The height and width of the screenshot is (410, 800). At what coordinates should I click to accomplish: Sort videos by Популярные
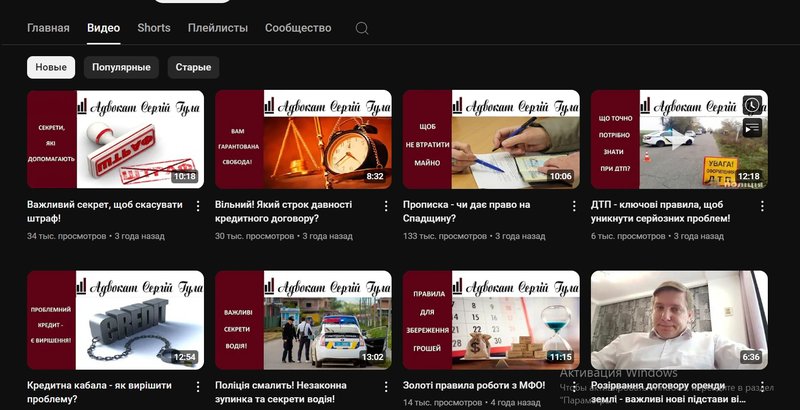(x=121, y=67)
